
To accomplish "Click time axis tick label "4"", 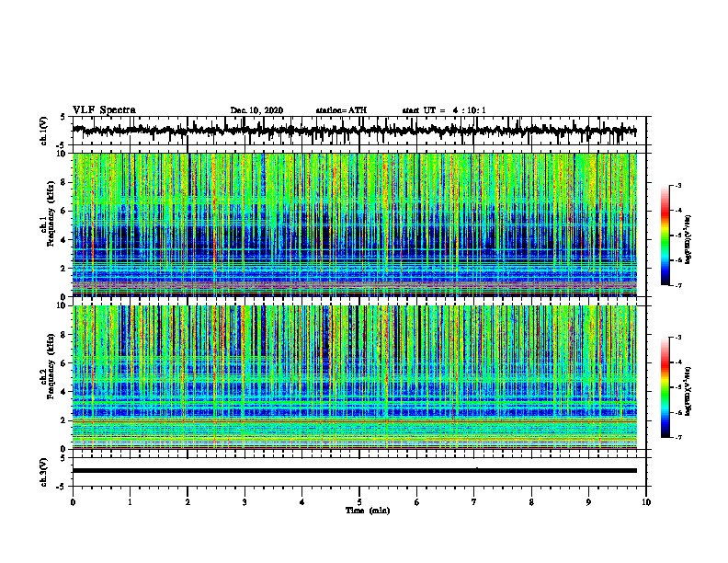I will (x=302, y=502).
